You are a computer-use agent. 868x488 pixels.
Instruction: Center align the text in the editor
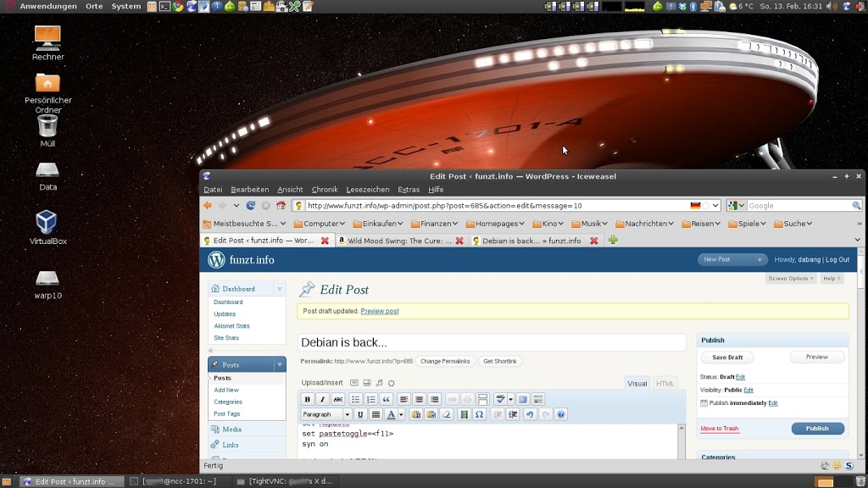pos(419,399)
